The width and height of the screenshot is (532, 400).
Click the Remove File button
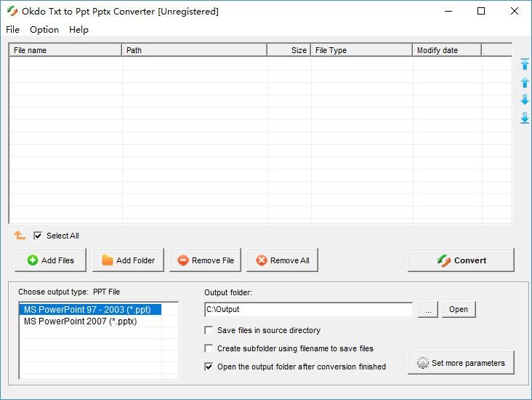pos(205,260)
